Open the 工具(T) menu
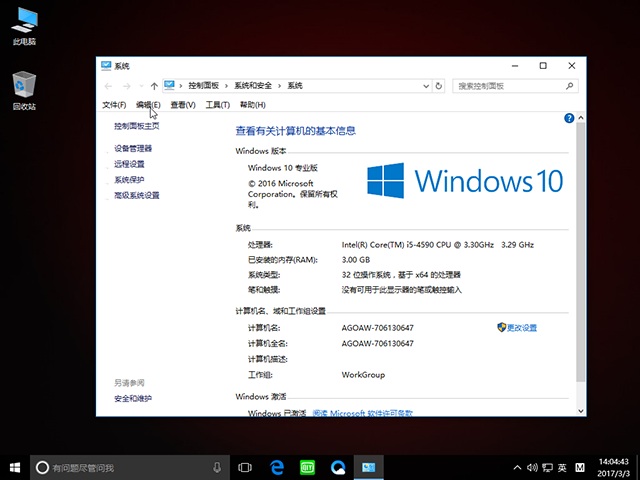640x480 pixels. tap(217, 105)
